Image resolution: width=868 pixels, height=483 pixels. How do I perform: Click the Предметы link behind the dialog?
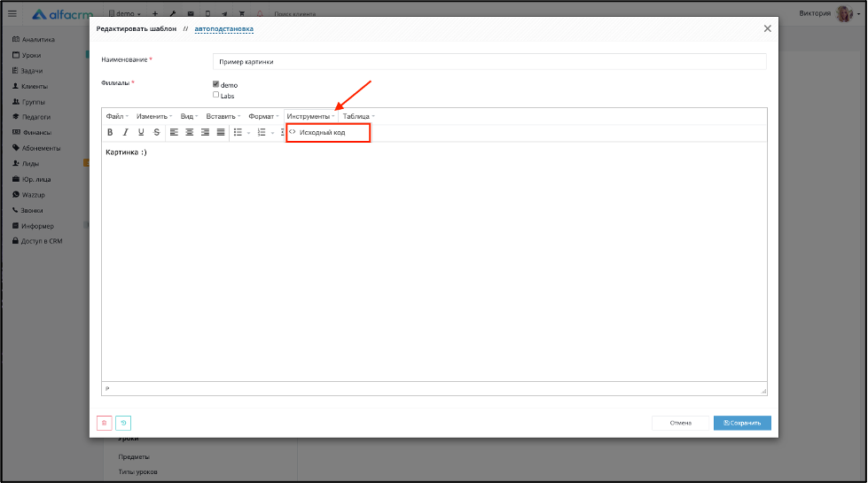click(x=134, y=457)
